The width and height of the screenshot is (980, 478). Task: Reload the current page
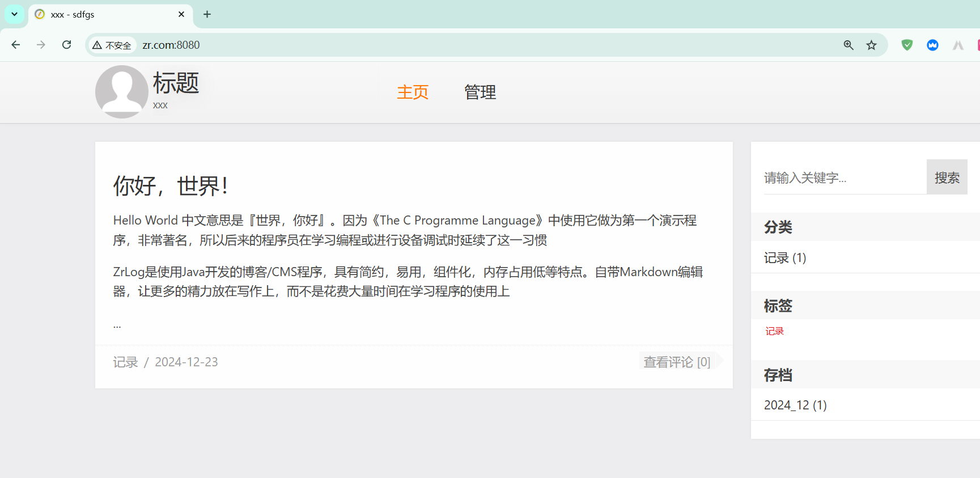point(67,45)
